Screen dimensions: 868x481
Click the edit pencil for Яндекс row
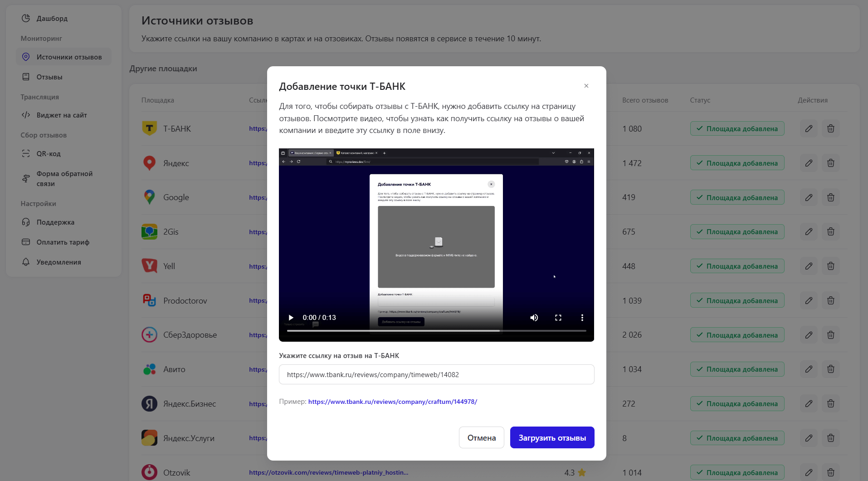(x=809, y=163)
